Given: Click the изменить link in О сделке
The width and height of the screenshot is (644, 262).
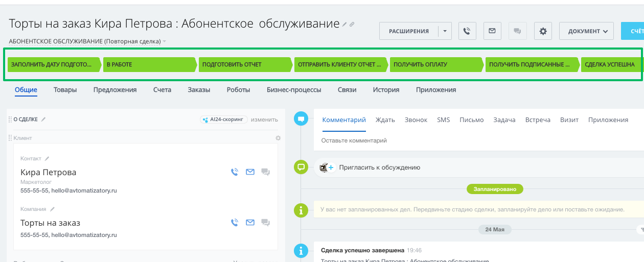Looking at the screenshot, I should [264, 120].
